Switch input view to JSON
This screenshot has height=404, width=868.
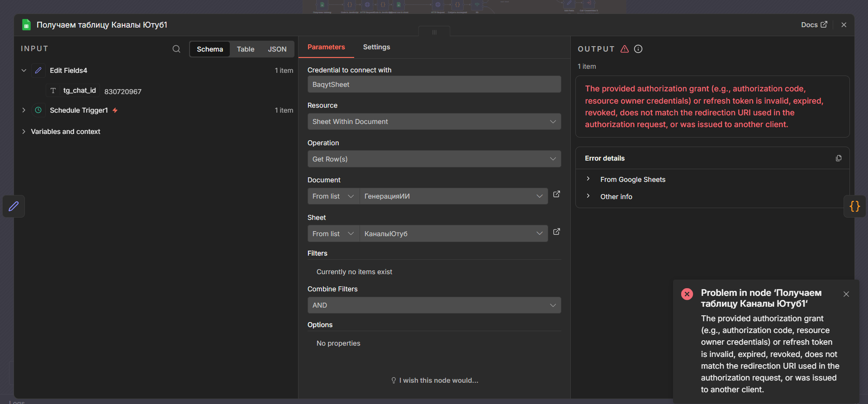(277, 49)
